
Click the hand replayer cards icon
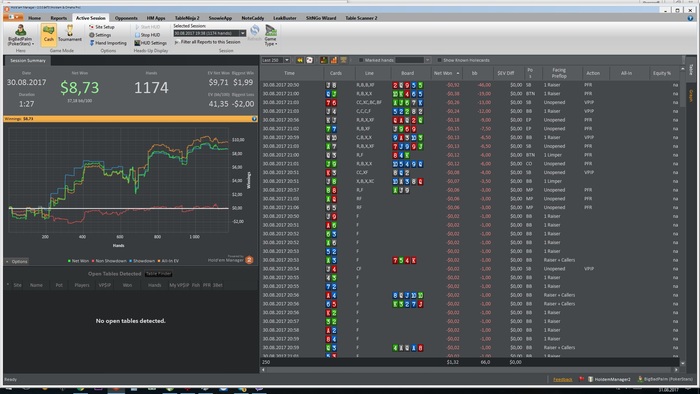pyautogui.click(x=309, y=60)
